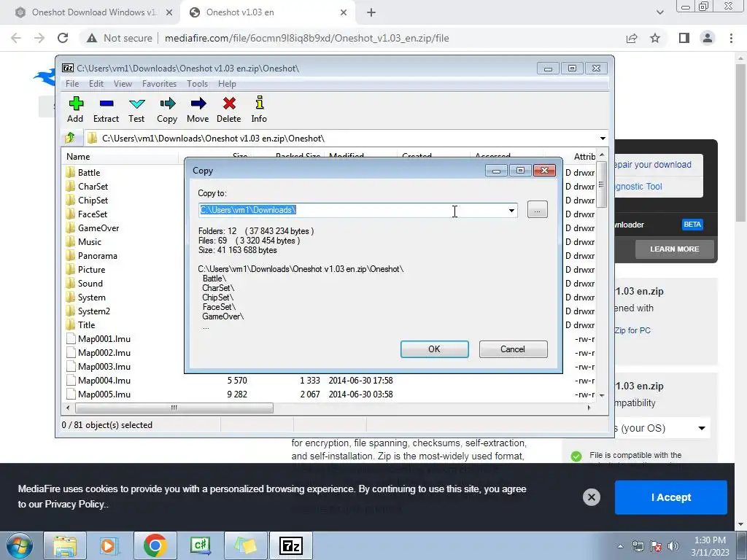Viewport: 747px width, 560px height.
Task: Open a new Chrome tab
Action: (x=371, y=12)
